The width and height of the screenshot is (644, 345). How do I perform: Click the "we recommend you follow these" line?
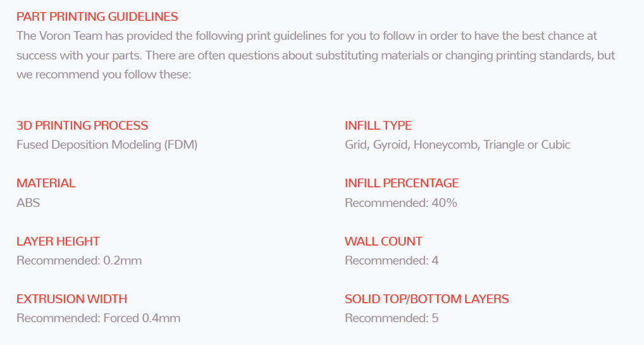click(x=104, y=75)
